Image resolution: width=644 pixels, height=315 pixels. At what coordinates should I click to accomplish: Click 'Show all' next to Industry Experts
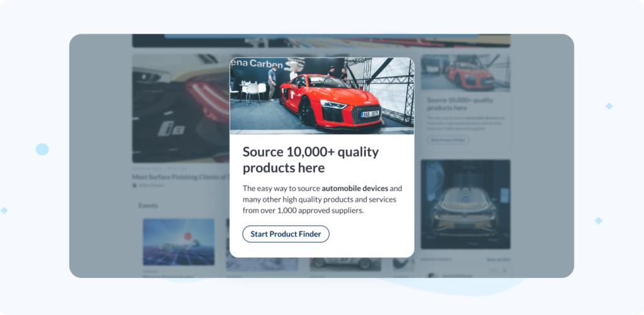coord(498,260)
